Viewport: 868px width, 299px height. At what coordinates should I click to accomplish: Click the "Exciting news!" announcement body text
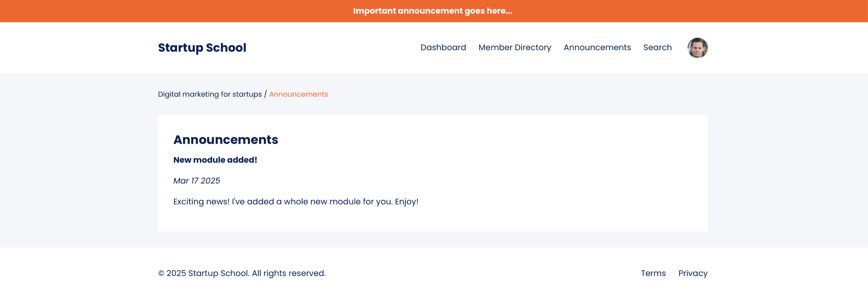point(296,201)
